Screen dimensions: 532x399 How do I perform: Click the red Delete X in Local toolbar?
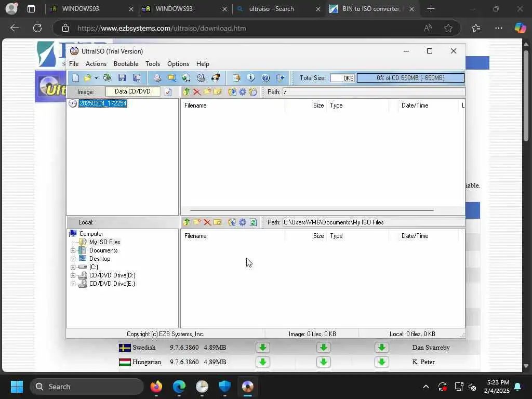point(207,222)
